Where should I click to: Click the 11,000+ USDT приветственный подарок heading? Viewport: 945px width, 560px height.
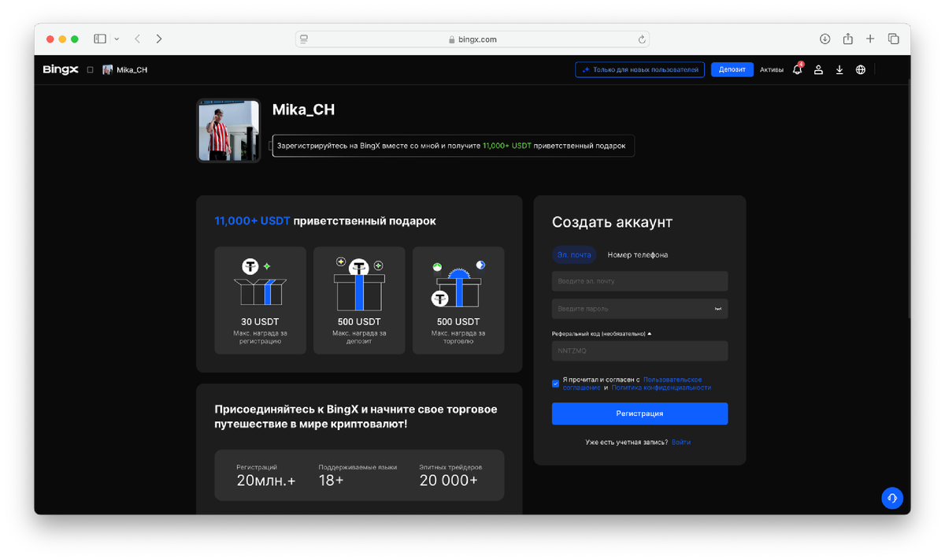click(x=325, y=221)
